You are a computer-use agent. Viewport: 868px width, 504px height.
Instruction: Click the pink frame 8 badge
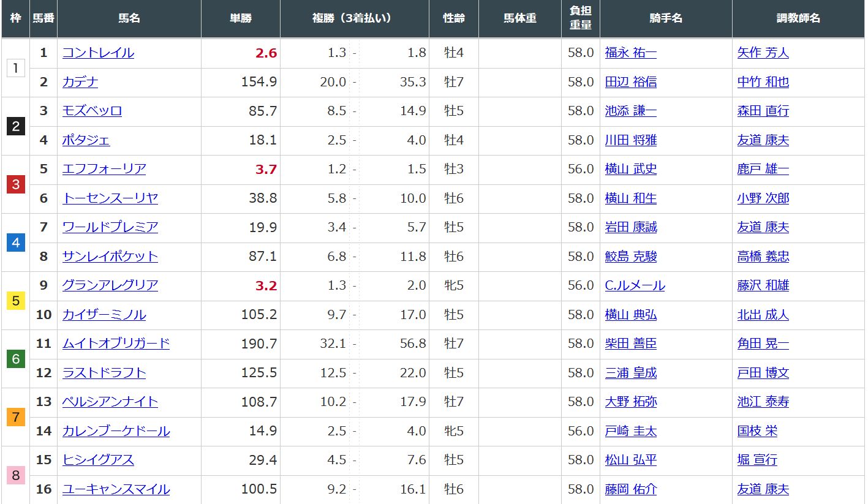tap(16, 475)
